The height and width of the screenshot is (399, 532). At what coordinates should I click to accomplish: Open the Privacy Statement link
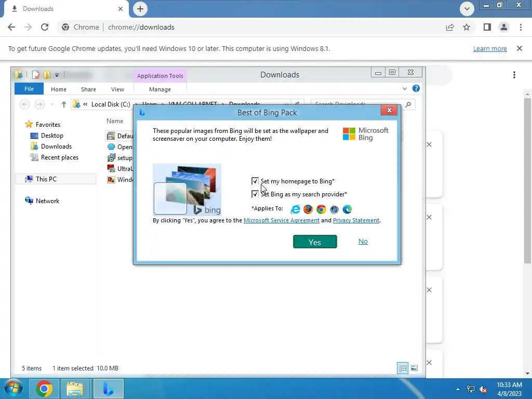click(x=356, y=220)
